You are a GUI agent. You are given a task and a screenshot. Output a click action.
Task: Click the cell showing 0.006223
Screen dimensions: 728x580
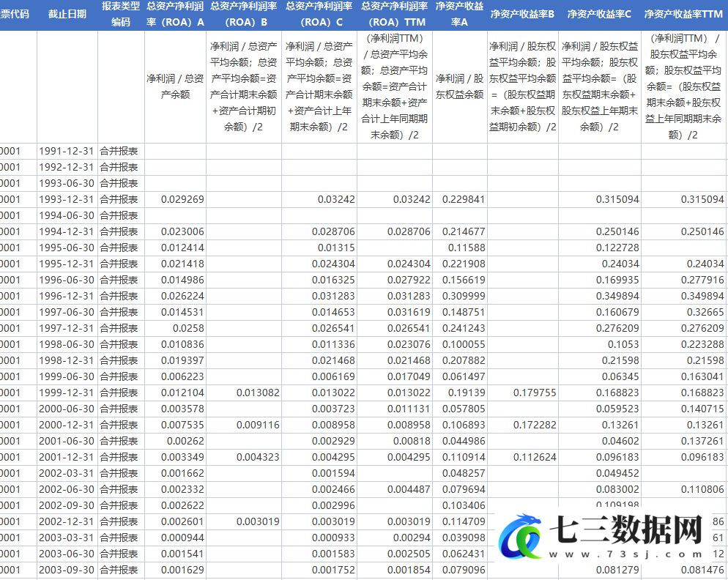click(x=176, y=376)
